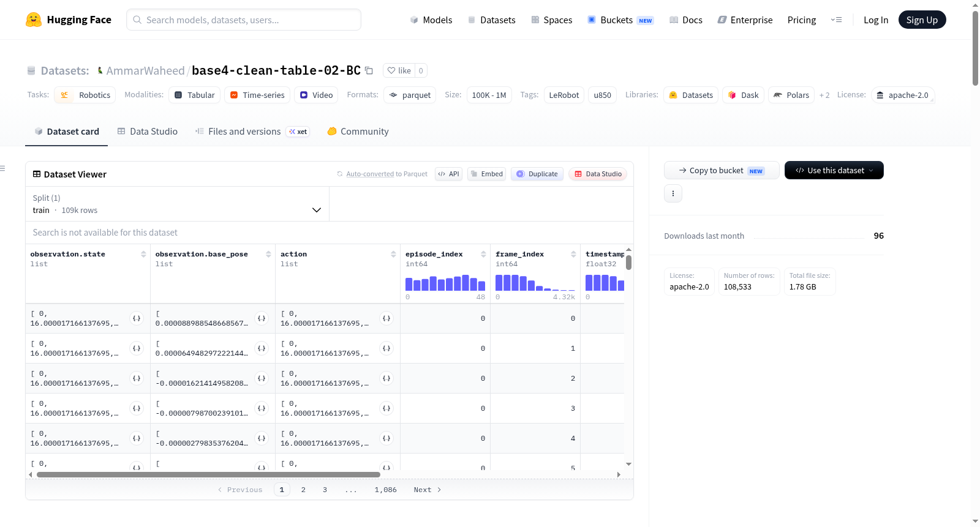Viewport: 980px width, 527px height.
Task: Open the Robotics task tag
Action: (85, 95)
